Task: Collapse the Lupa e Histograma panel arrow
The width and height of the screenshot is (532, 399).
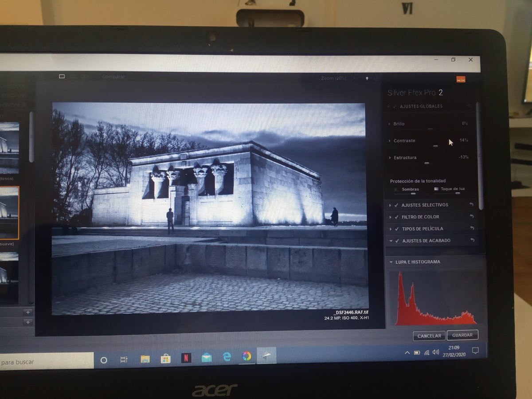Action: (391, 262)
